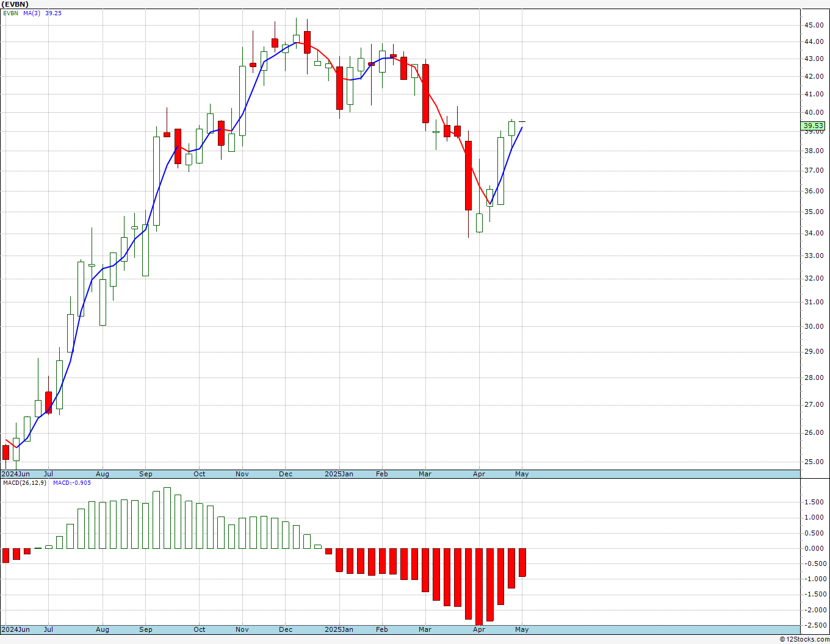Select the EVBN legend label

[x=11, y=13]
